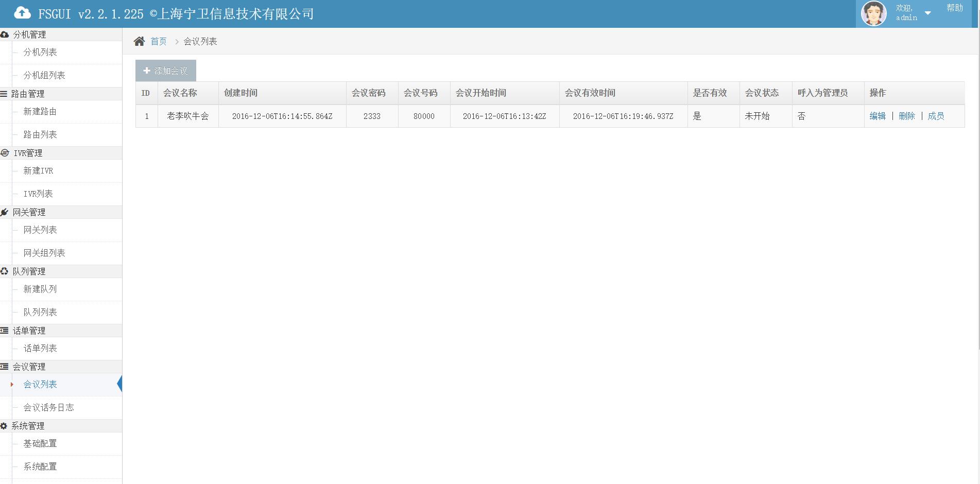Open 会议话务日志 in sidebar
The image size is (980, 484).
click(x=48, y=407)
